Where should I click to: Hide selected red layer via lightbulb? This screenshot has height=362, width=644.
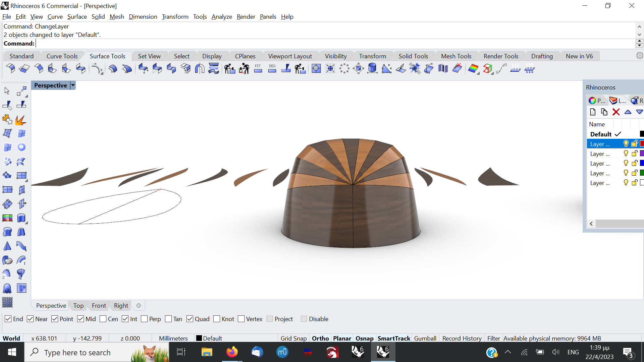pyautogui.click(x=626, y=144)
